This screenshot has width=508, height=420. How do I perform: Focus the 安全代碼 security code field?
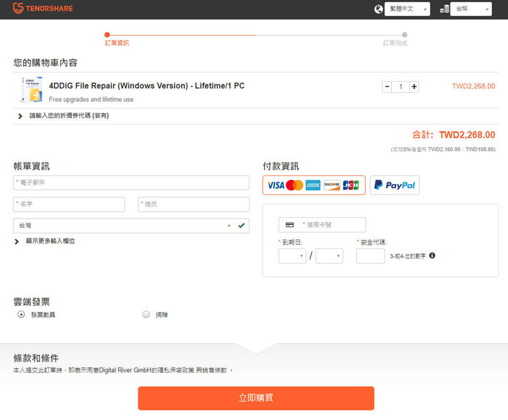(371, 255)
